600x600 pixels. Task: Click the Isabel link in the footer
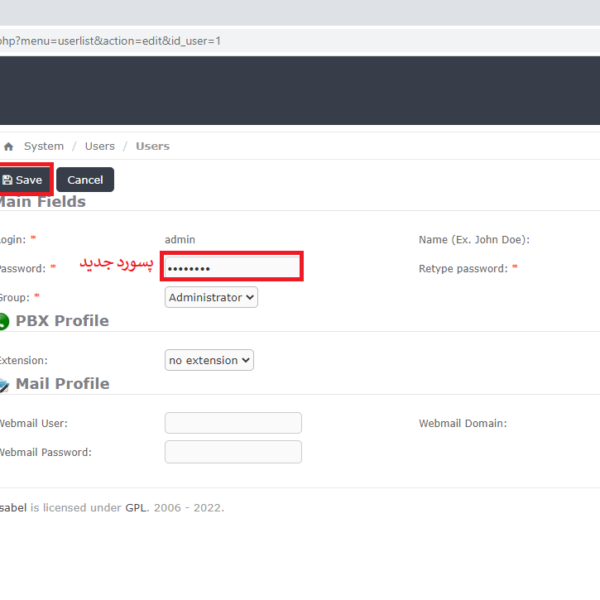[x=12, y=508]
